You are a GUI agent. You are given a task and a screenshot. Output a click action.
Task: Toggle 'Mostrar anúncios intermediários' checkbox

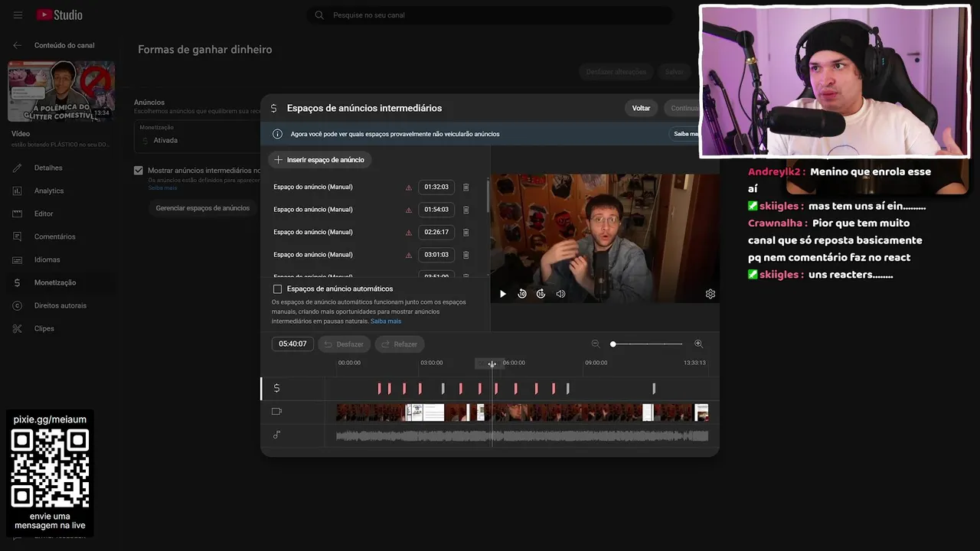point(138,171)
